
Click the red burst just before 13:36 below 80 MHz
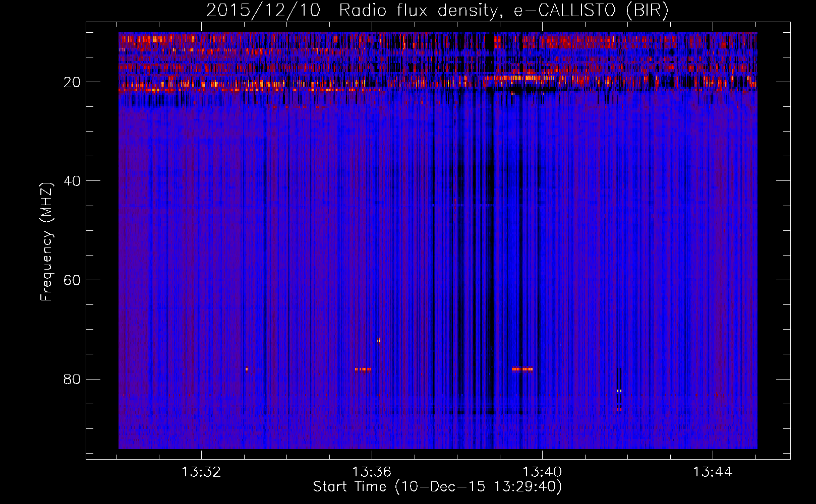[363, 369]
